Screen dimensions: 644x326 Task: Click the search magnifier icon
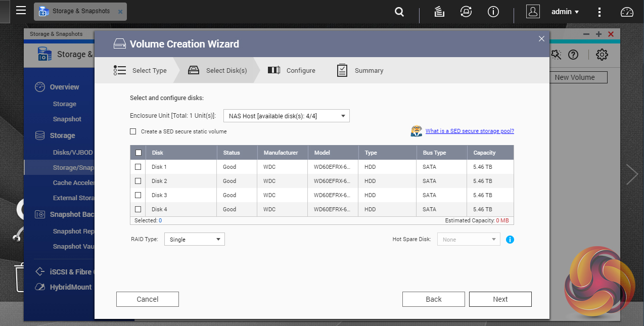(x=399, y=12)
